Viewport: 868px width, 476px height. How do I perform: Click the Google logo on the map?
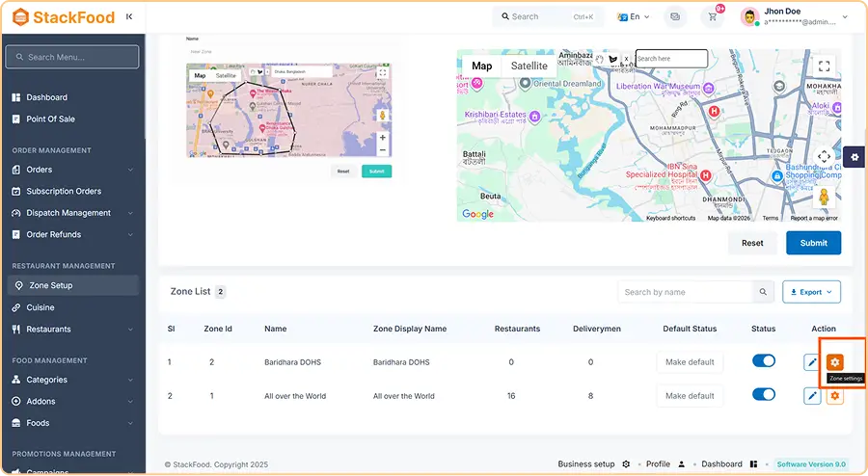pyautogui.click(x=477, y=214)
